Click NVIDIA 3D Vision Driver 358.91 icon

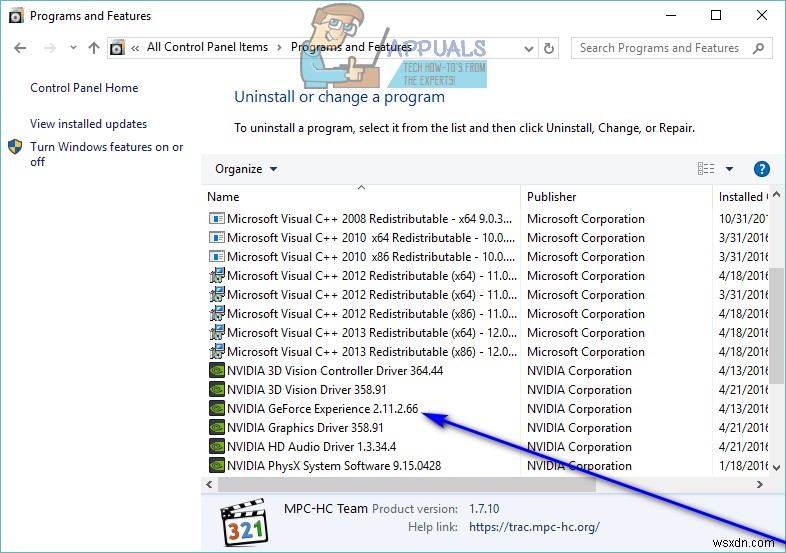coord(217,390)
